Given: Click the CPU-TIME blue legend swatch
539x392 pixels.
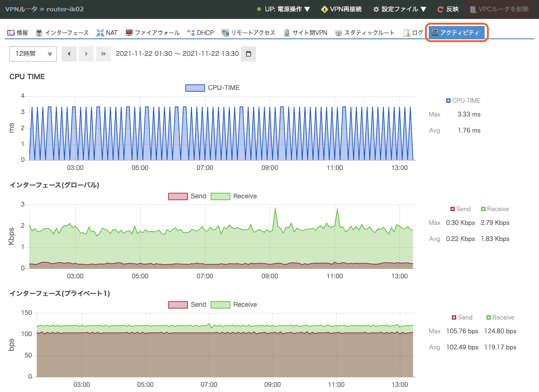Looking at the screenshot, I should (x=195, y=88).
